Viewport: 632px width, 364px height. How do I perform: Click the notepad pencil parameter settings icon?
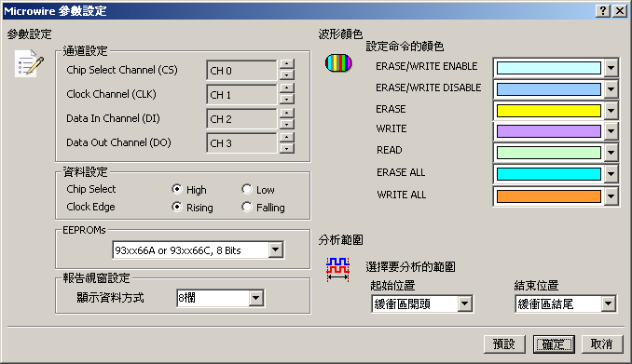pyautogui.click(x=29, y=63)
